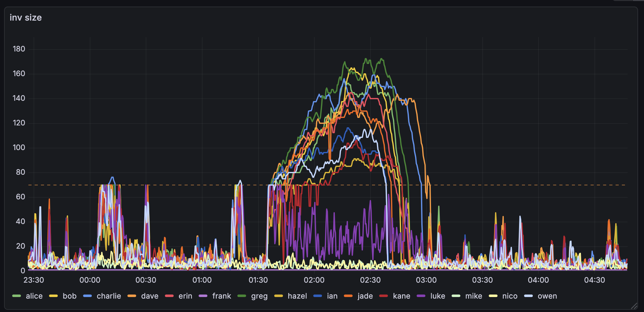Click the 180 label on the y-axis

(19, 49)
